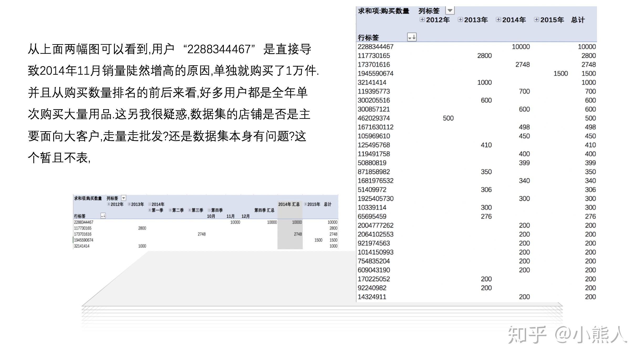Click the 第四季 汇总 header in the small table
Viewport: 644px width, 361px height.
[x=264, y=210]
